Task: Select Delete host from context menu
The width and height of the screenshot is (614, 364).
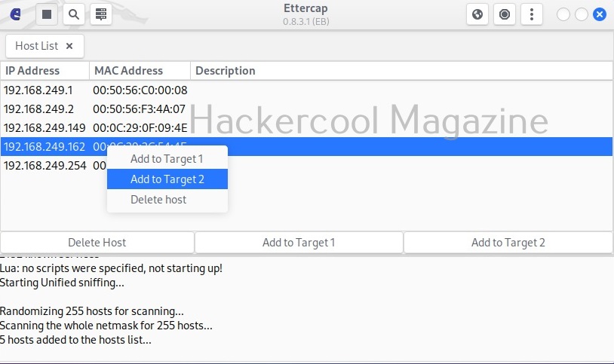Action: pos(167,200)
